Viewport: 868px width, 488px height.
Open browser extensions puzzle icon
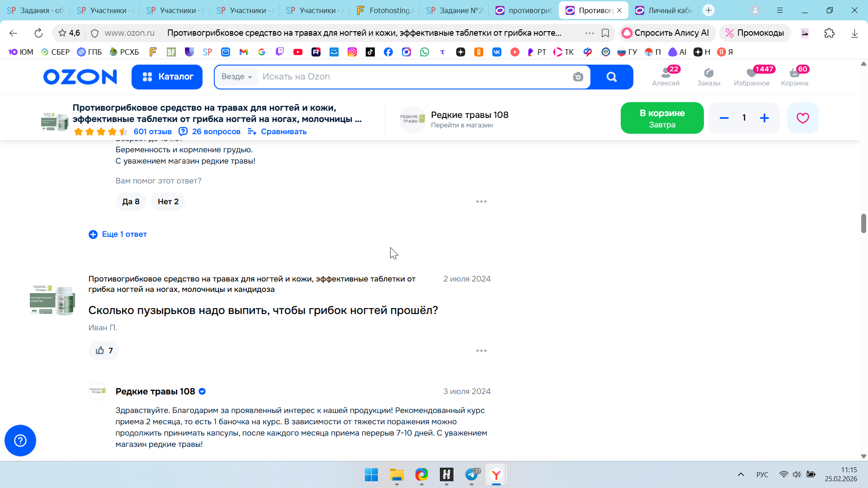(x=829, y=33)
